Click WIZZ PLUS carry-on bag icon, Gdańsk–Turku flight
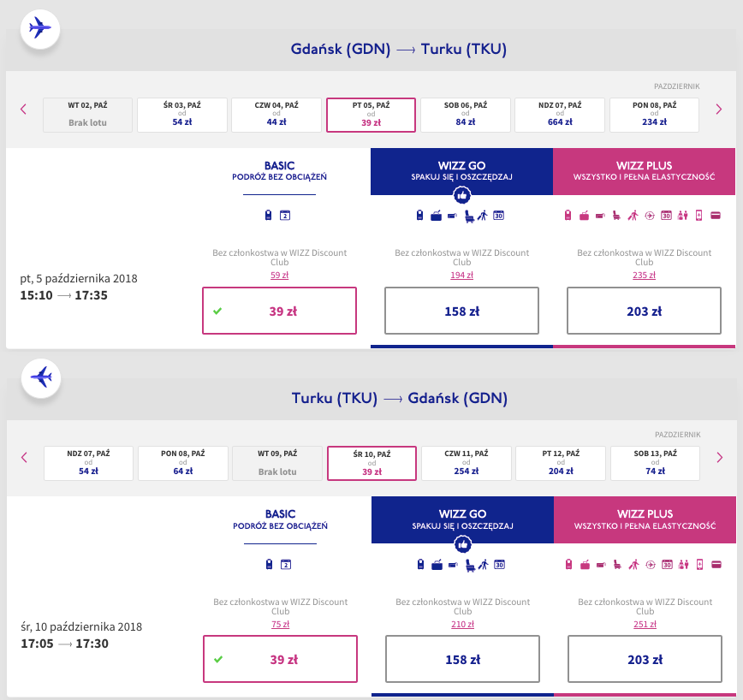Screen dimensions: 743x700 [x=568, y=216]
